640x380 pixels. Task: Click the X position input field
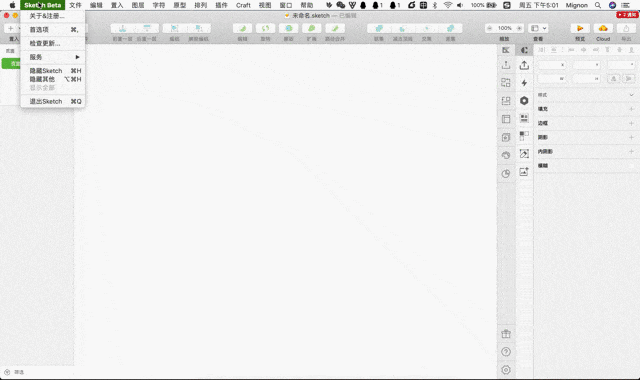click(x=552, y=65)
